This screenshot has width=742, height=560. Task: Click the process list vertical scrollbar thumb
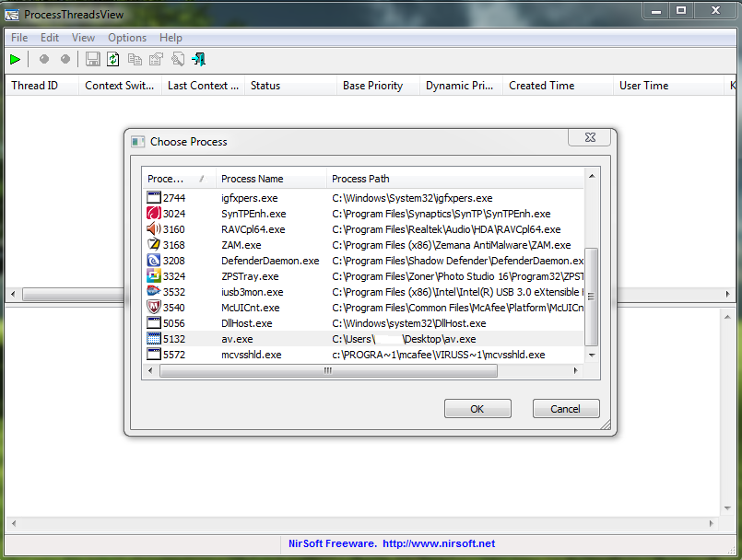(592, 297)
